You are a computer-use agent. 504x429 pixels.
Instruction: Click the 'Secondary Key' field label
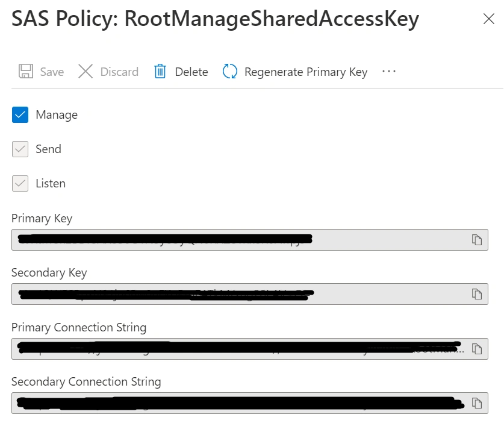coord(49,273)
